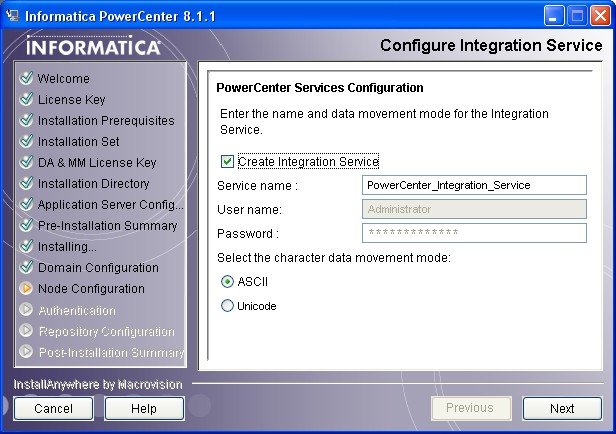616x434 pixels.
Task: Open Help for this installer step
Action: point(144,408)
